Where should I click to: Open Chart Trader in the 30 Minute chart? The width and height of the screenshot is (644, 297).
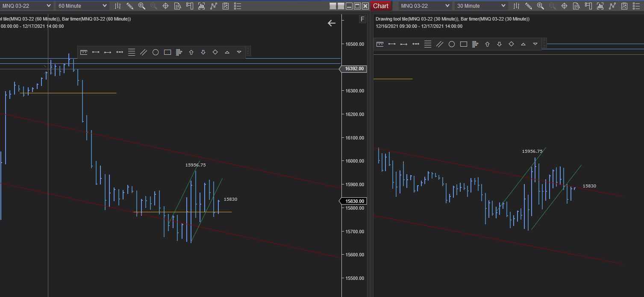point(588,6)
